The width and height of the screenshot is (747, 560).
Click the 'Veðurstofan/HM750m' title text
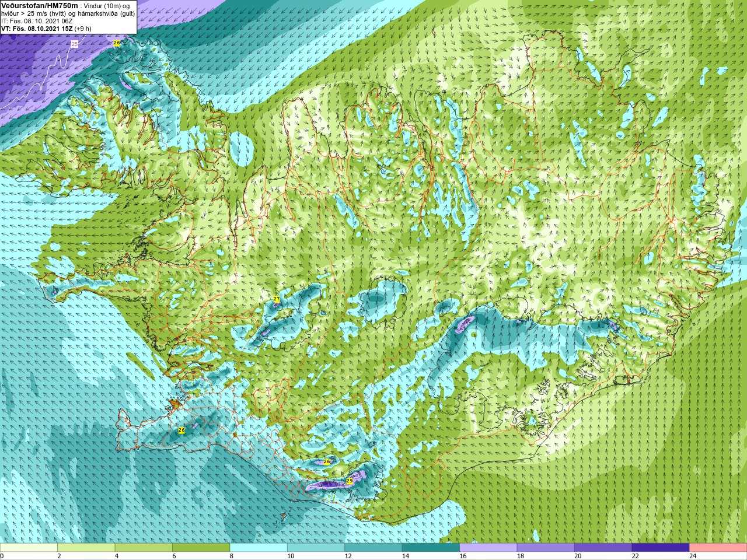coord(39,5)
